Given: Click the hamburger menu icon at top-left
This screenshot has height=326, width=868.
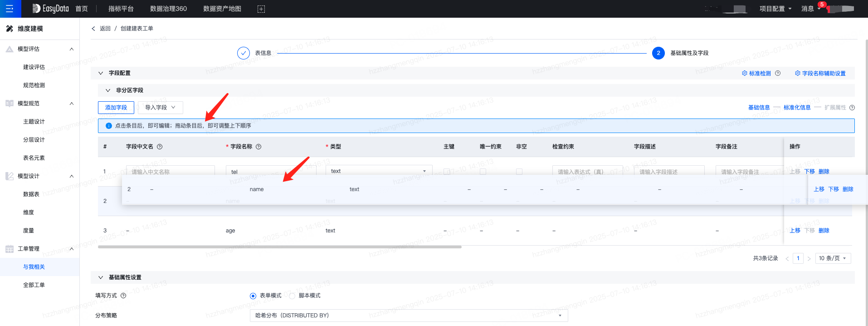Looking at the screenshot, I should [x=10, y=9].
